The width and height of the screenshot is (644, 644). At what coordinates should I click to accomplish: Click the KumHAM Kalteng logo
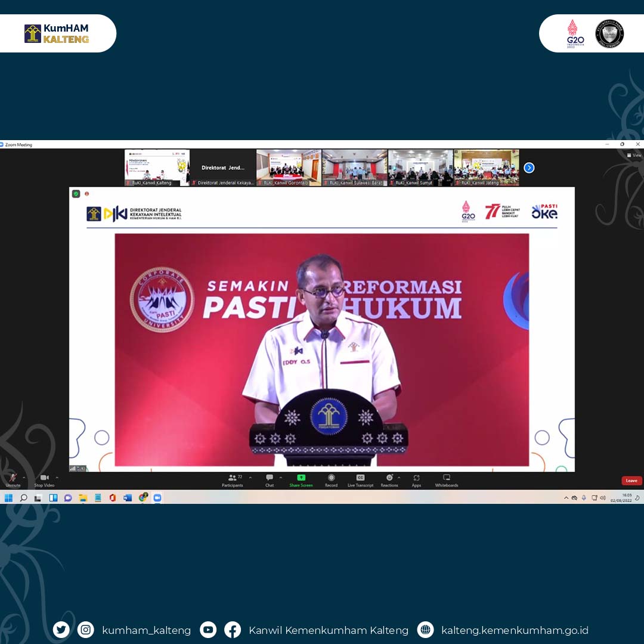click(57, 33)
